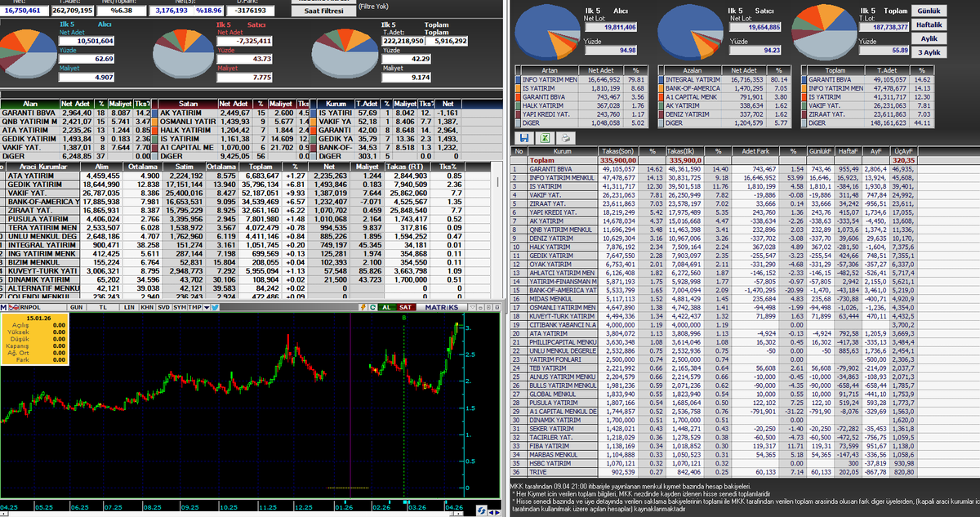Click the chart candlestick plot area
This screenshot has height=517, width=980.
click(x=233, y=404)
